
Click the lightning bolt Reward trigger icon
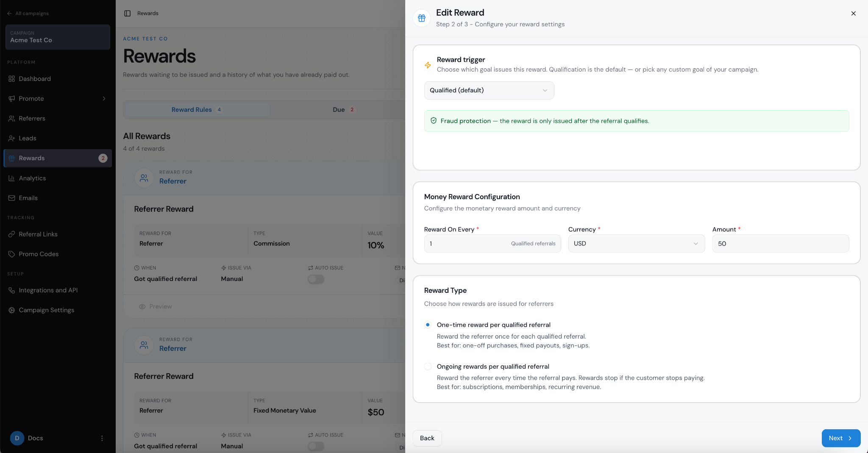(428, 65)
